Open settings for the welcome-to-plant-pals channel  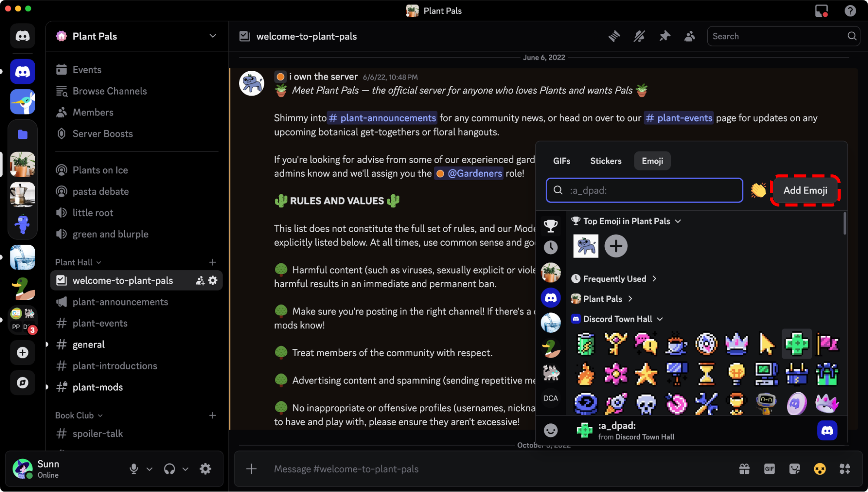pos(212,280)
